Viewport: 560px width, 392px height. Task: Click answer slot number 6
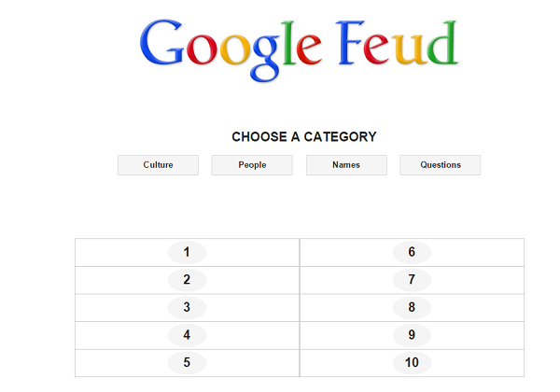[412, 252]
